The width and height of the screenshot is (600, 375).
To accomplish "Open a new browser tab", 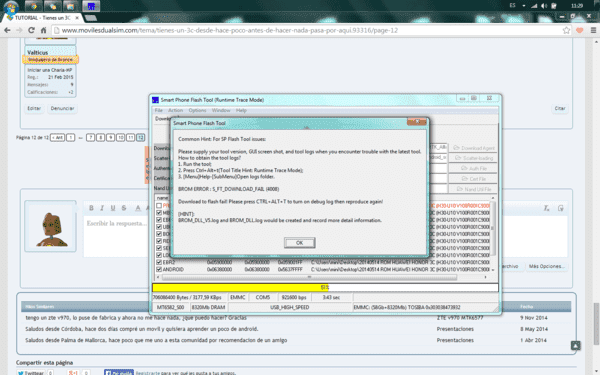I will click(90, 18).
